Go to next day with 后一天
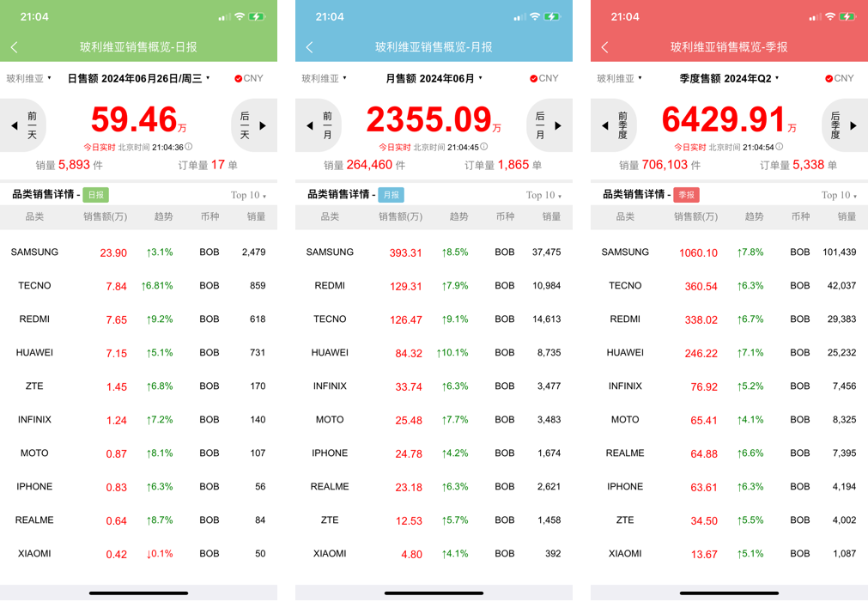The width and height of the screenshot is (868, 602). pyautogui.click(x=253, y=125)
